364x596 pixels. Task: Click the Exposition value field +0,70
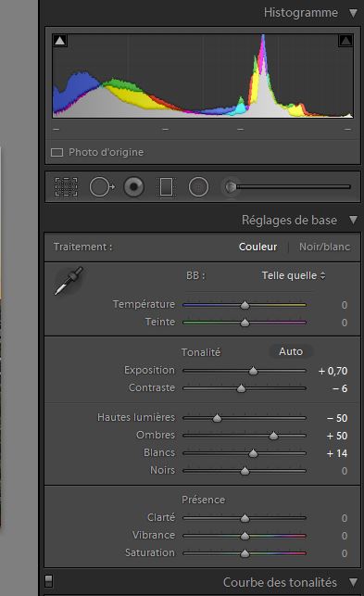tap(333, 371)
